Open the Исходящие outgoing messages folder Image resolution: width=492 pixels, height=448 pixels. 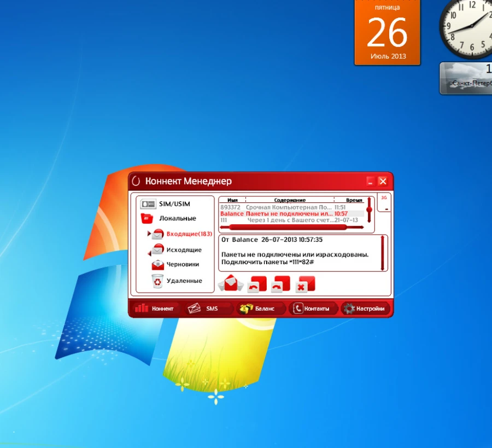[184, 250]
